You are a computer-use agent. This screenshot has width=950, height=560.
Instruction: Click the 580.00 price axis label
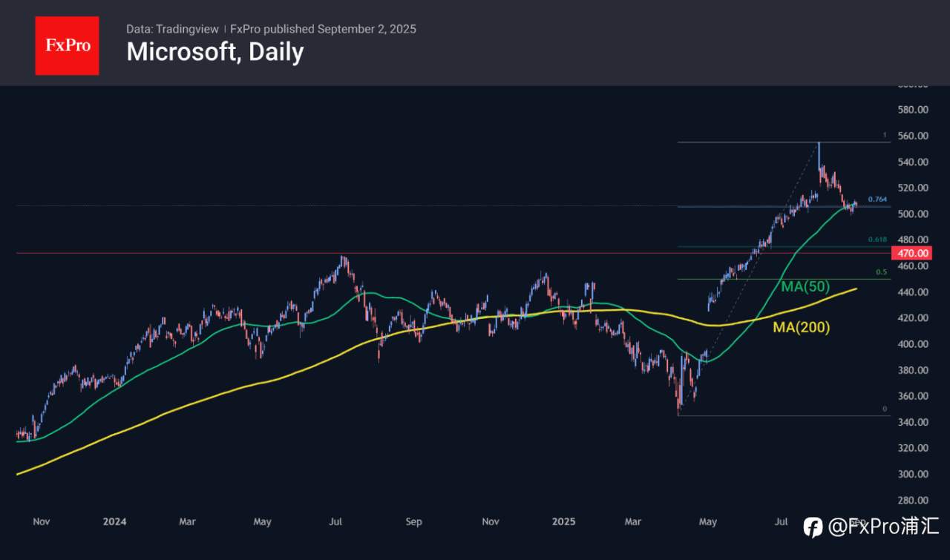(x=913, y=110)
